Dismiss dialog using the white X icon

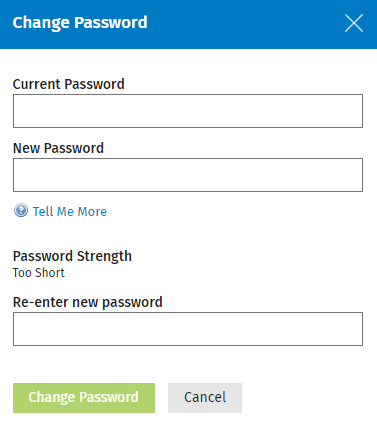pyautogui.click(x=354, y=23)
